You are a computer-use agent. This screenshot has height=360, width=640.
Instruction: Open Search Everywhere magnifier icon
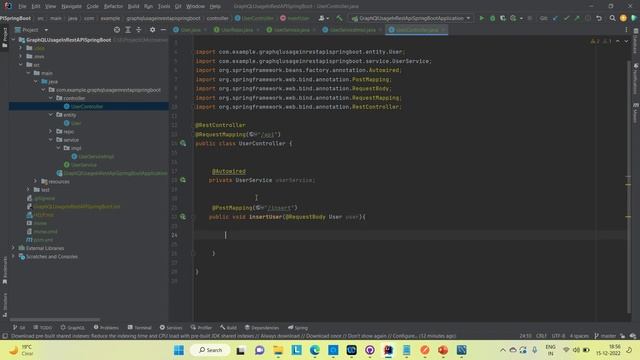click(x=612, y=18)
